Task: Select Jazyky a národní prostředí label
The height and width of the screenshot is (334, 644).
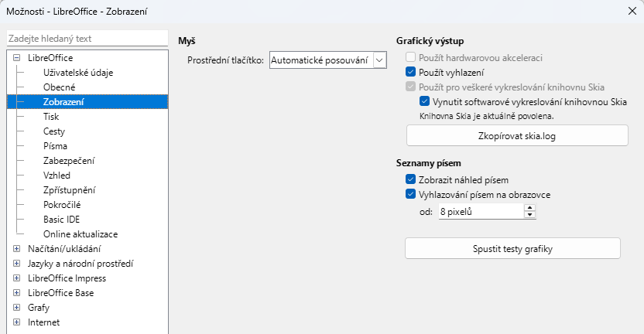Action: tap(80, 264)
